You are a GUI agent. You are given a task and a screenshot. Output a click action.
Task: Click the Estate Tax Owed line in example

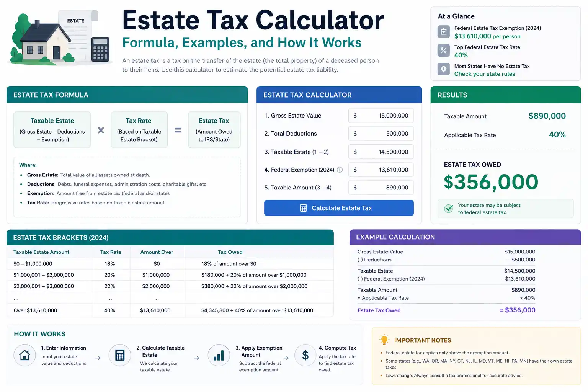[446, 310]
